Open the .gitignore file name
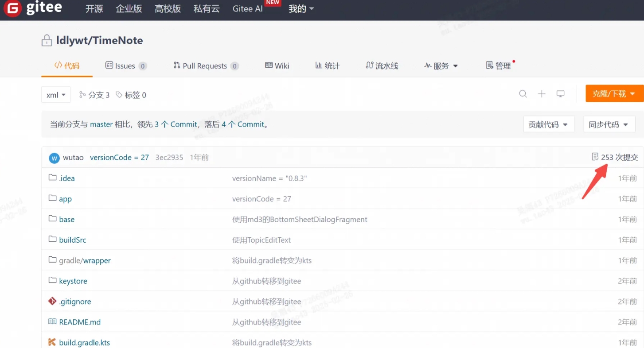The image size is (644, 348). (x=75, y=302)
